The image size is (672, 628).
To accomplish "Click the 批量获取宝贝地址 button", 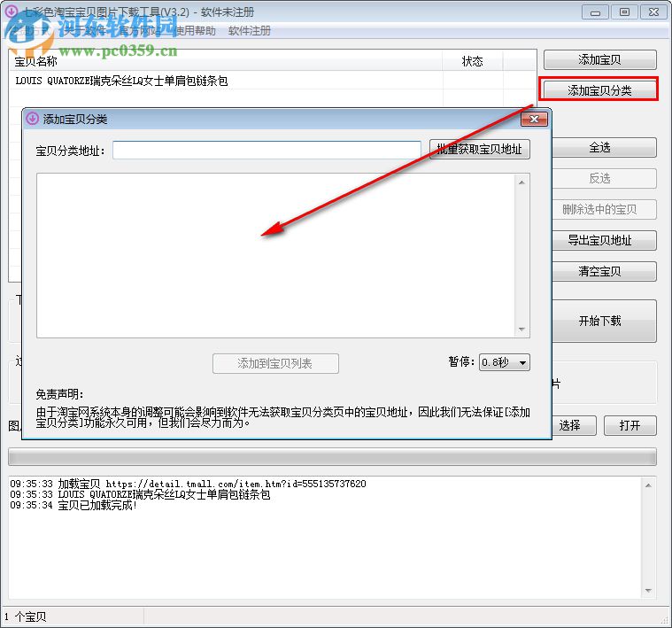I will coord(480,149).
